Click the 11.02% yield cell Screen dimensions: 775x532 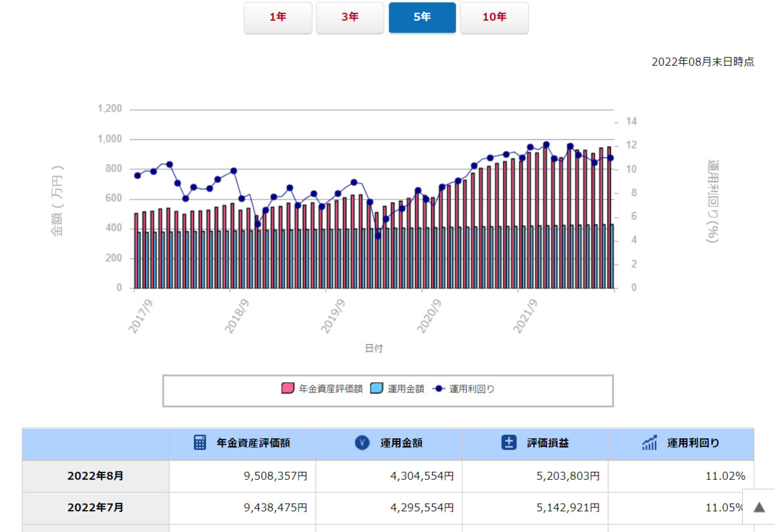pyautogui.click(x=681, y=476)
